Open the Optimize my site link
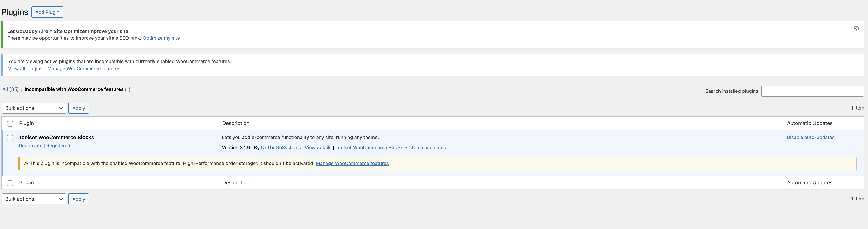This screenshot has width=868, height=229. tap(161, 38)
